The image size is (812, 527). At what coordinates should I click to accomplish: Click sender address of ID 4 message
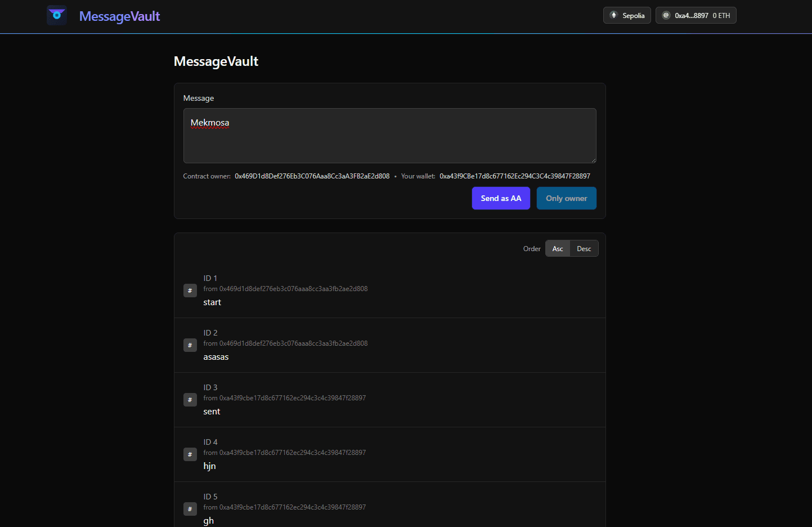pos(293,453)
